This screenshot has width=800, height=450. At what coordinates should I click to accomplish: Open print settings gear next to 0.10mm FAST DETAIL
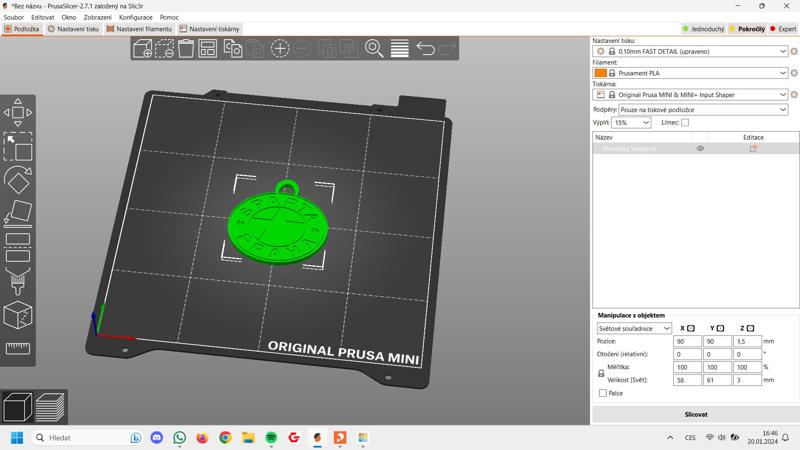coord(794,52)
